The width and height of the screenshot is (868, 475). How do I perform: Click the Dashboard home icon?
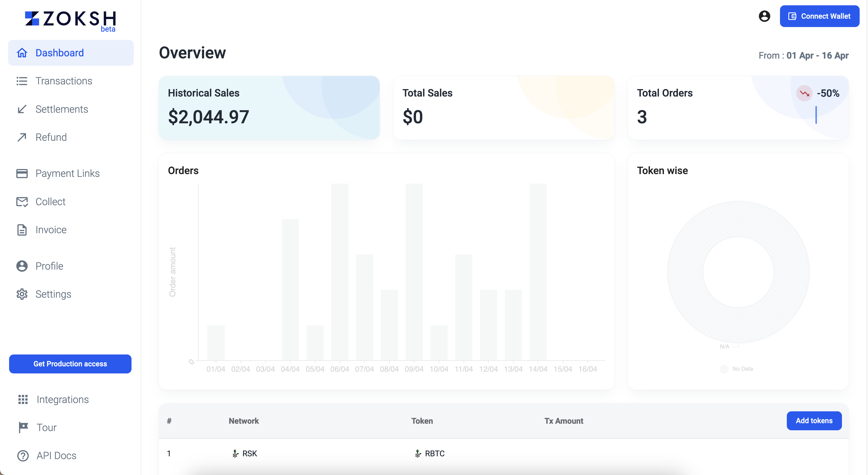pyautogui.click(x=22, y=53)
